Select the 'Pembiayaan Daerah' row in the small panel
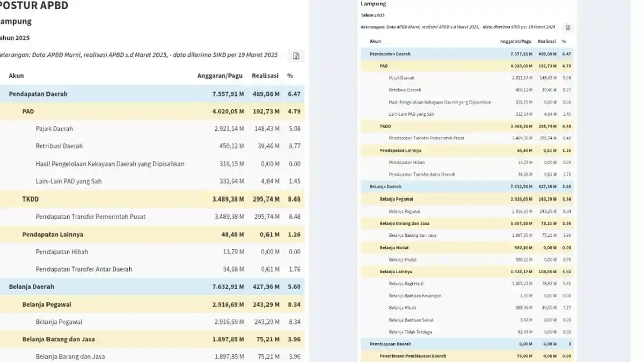Viewport: 644px width, 362px height. point(466,344)
